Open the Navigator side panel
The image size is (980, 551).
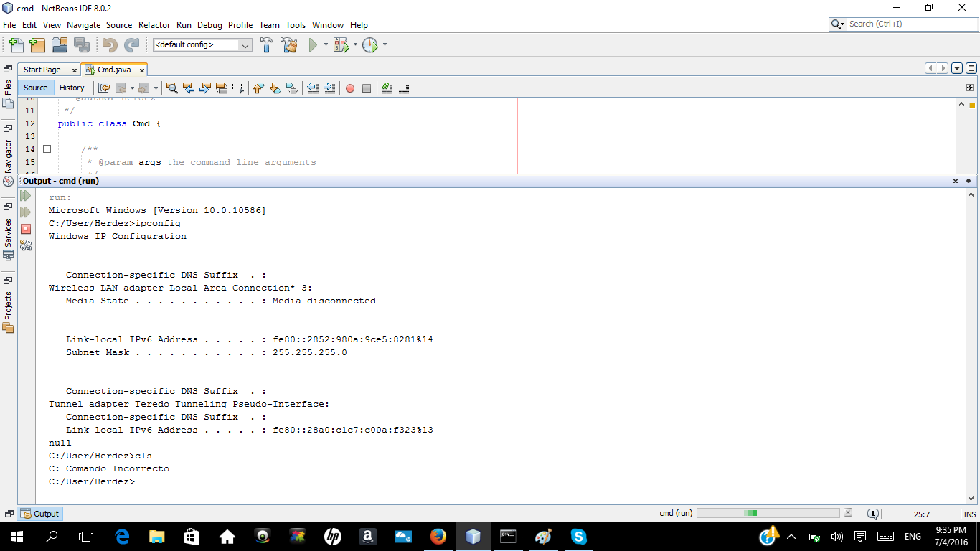(x=8, y=162)
